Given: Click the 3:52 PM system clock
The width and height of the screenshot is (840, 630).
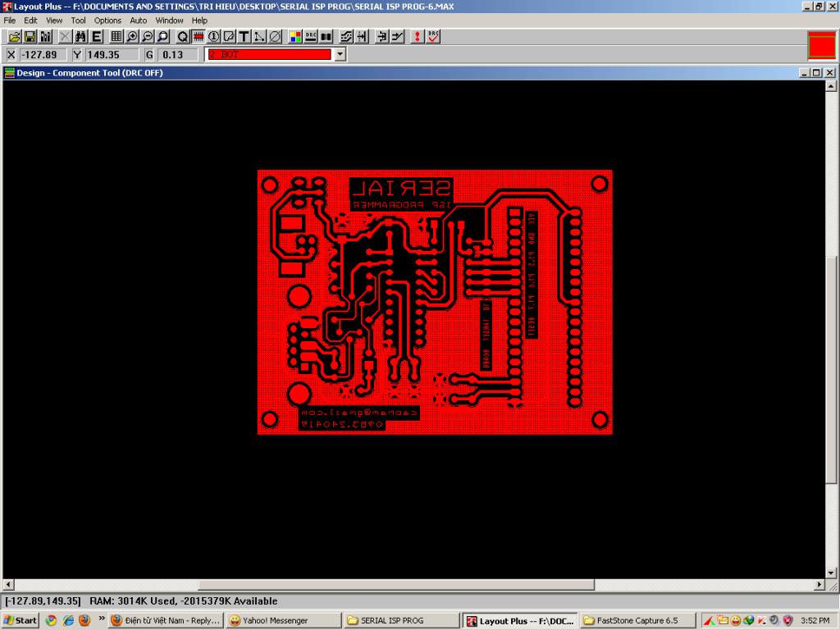Looking at the screenshot, I should [x=815, y=620].
